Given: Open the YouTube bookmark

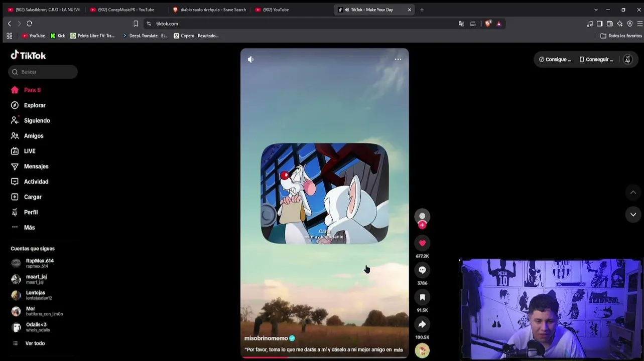Looking at the screenshot, I should 34,36.
